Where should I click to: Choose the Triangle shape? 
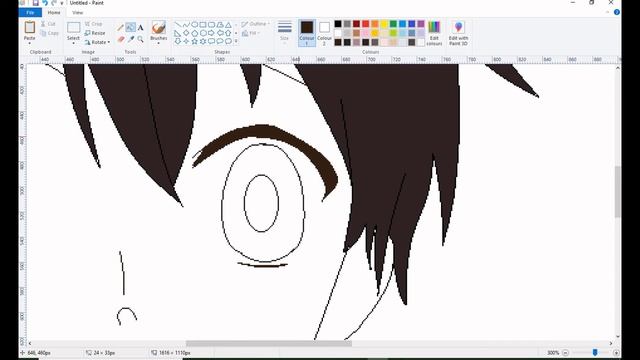pos(229,25)
